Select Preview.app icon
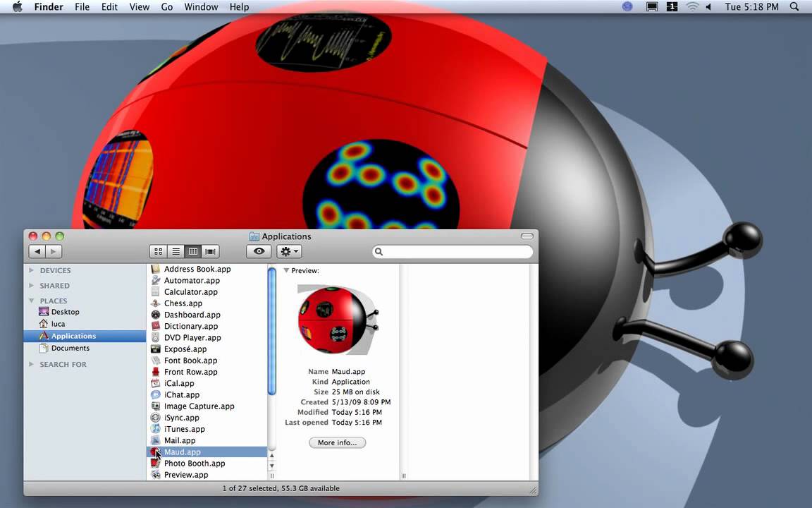The width and height of the screenshot is (812, 508). (155, 475)
